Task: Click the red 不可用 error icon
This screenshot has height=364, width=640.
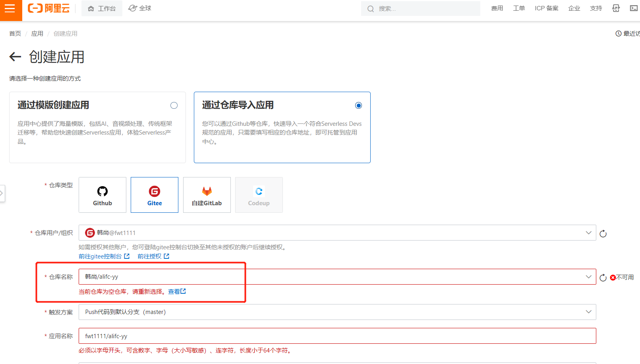Action: [613, 277]
